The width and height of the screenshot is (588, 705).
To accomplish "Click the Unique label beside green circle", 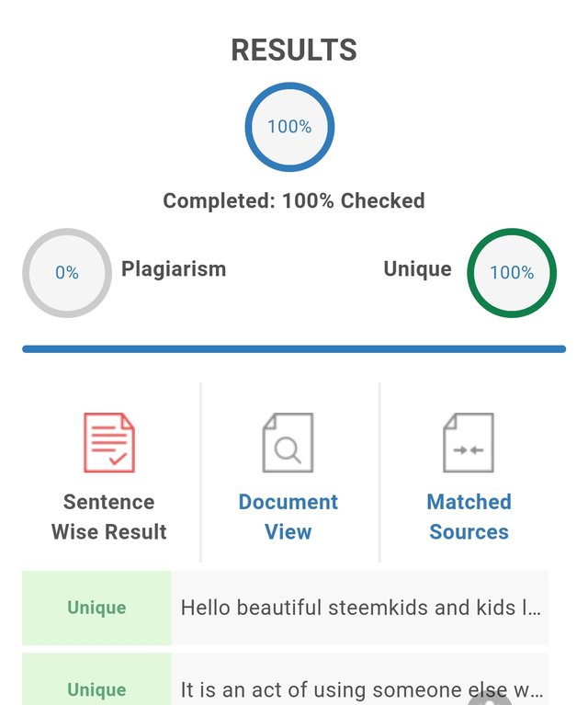I will pyautogui.click(x=417, y=269).
